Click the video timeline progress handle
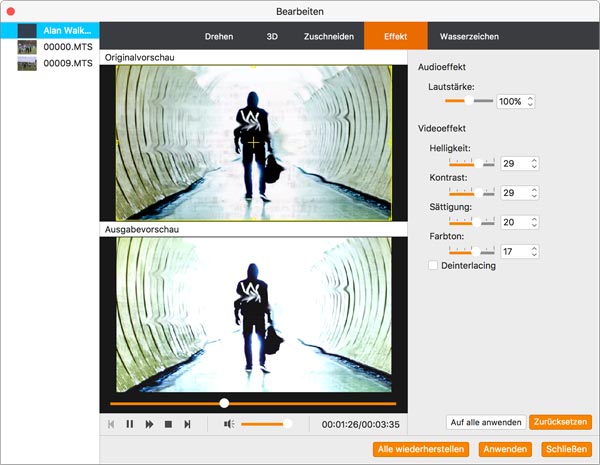 point(224,403)
